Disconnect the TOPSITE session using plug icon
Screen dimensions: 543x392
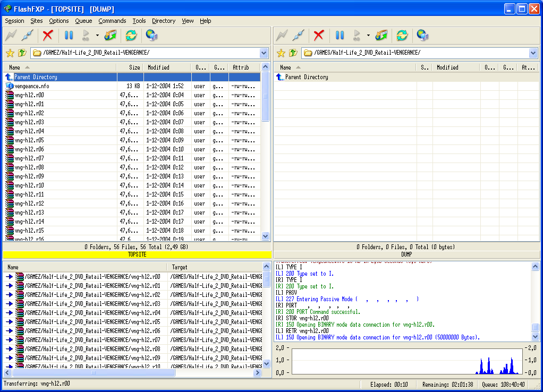click(27, 35)
